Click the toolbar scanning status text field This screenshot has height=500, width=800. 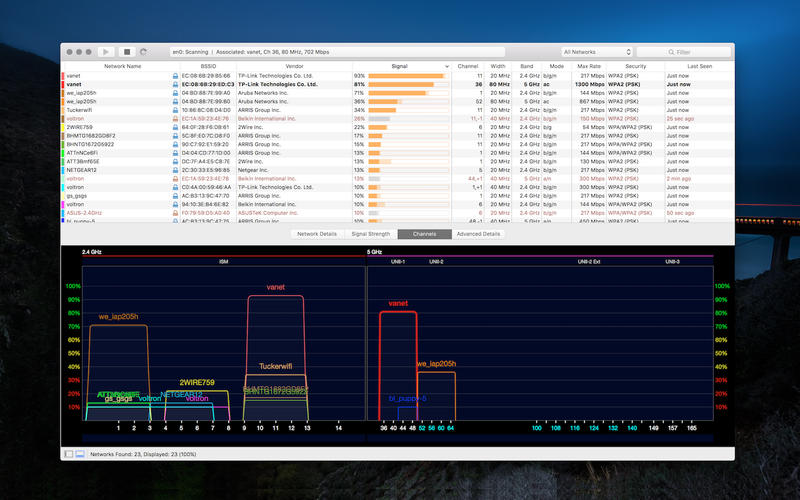337,52
